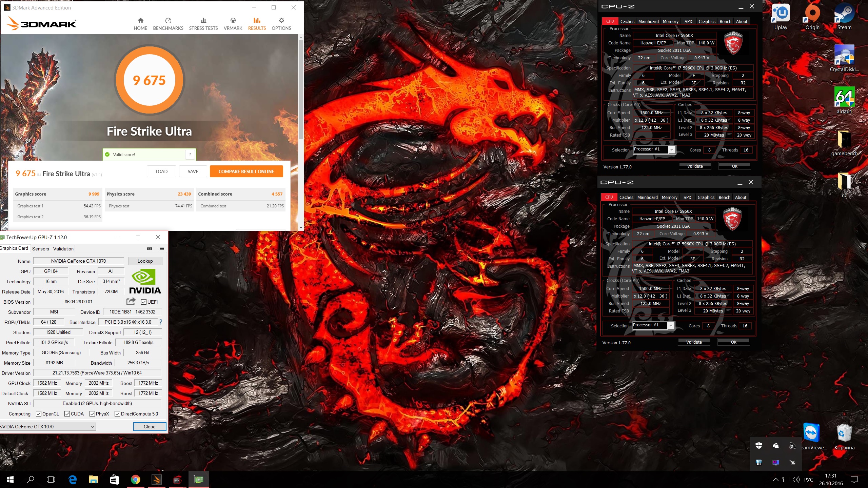Open the GPU-Z hamburger menu
Image resolution: width=868 pixels, height=488 pixels.
click(x=162, y=248)
